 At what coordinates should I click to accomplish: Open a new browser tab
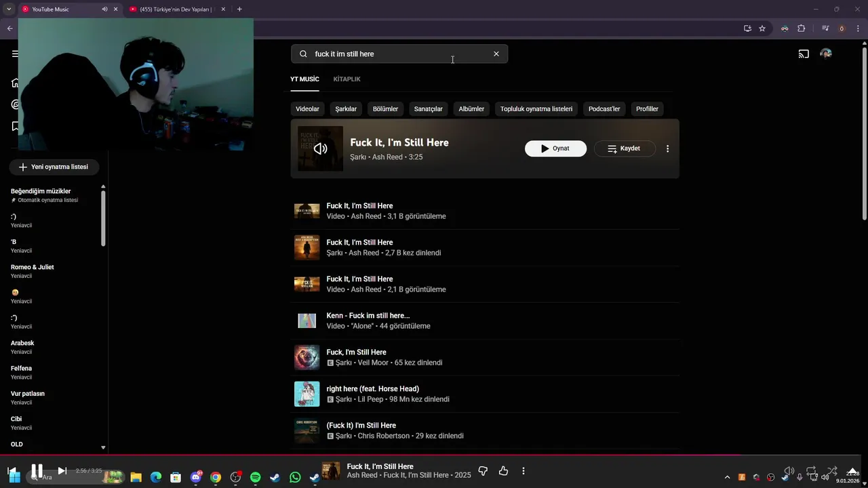click(239, 9)
